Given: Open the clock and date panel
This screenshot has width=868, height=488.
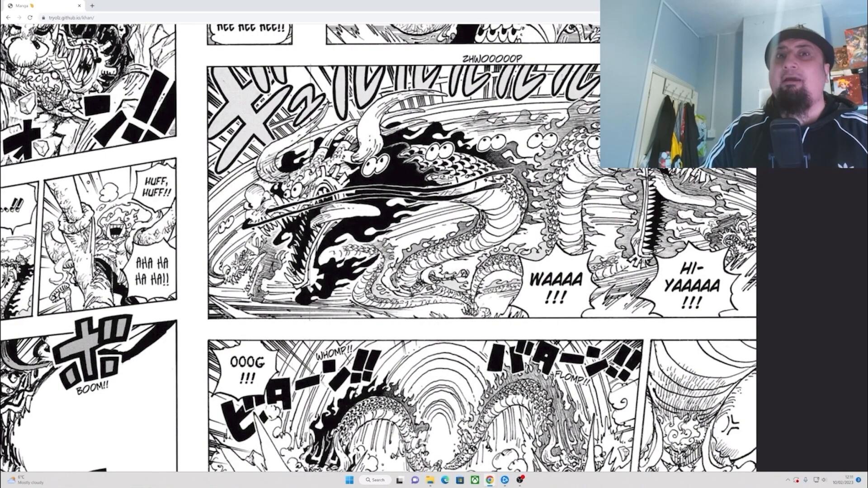Looking at the screenshot, I should coord(844,480).
